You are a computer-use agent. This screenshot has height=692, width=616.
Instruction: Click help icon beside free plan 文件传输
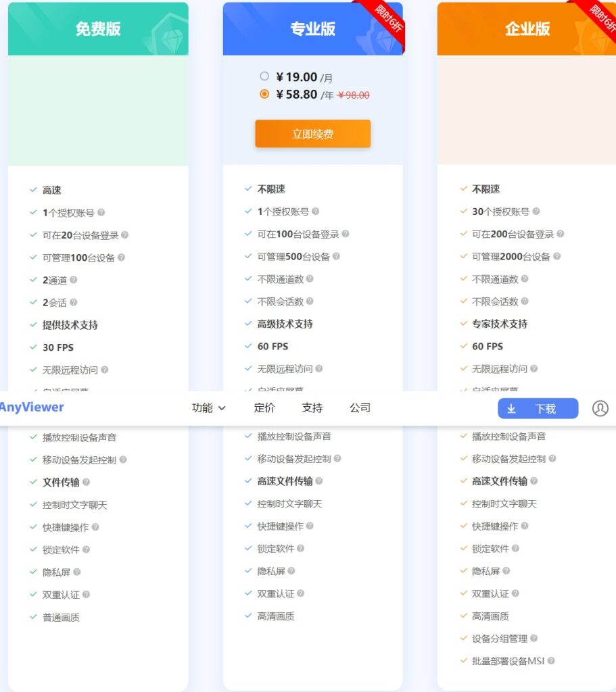coord(86,482)
